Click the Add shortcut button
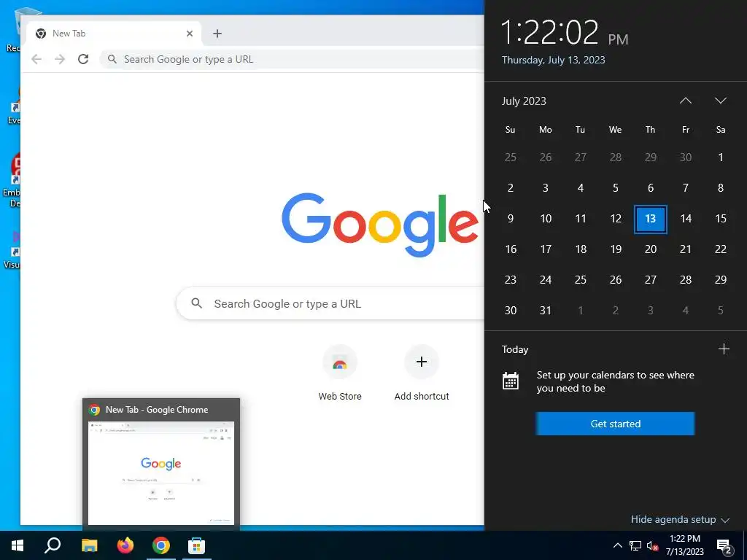The width and height of the screenshot is (747, 560). pos(422,373)
